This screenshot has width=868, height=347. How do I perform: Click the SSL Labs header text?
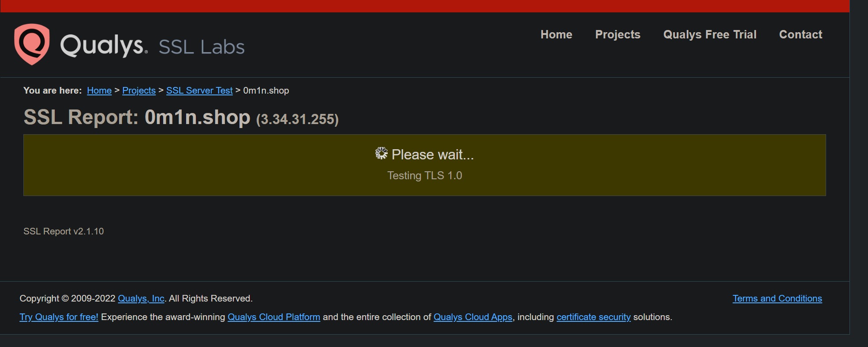click(202, 47)
